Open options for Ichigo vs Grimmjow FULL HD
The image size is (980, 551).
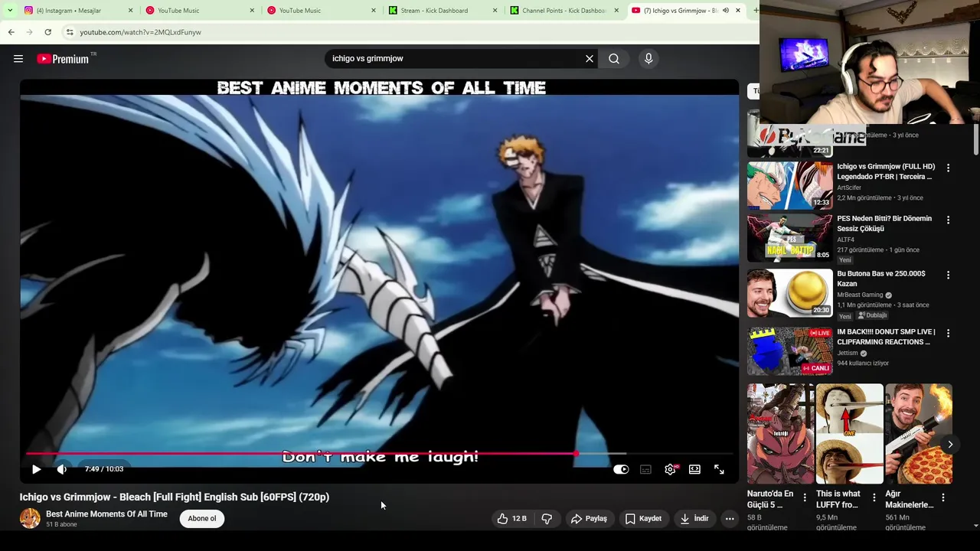pyautogui.click(x=948, y=168)
